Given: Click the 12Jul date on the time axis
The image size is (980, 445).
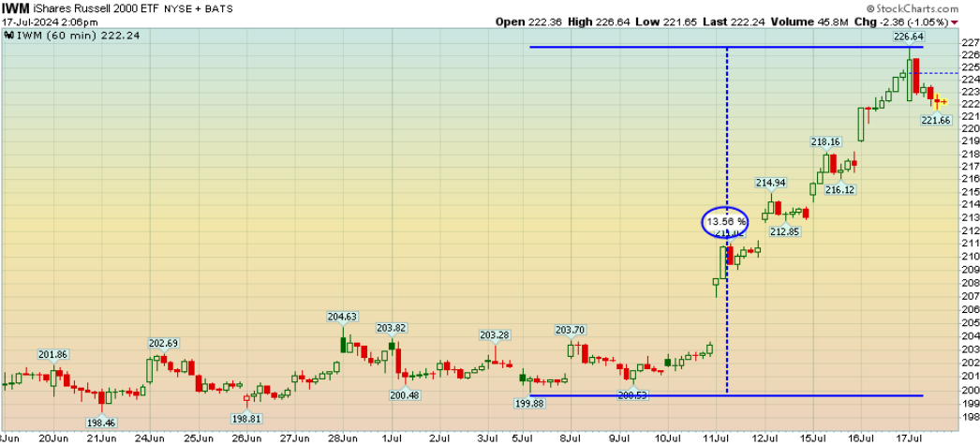Looking at the screenshot, I should coord(765,438).
